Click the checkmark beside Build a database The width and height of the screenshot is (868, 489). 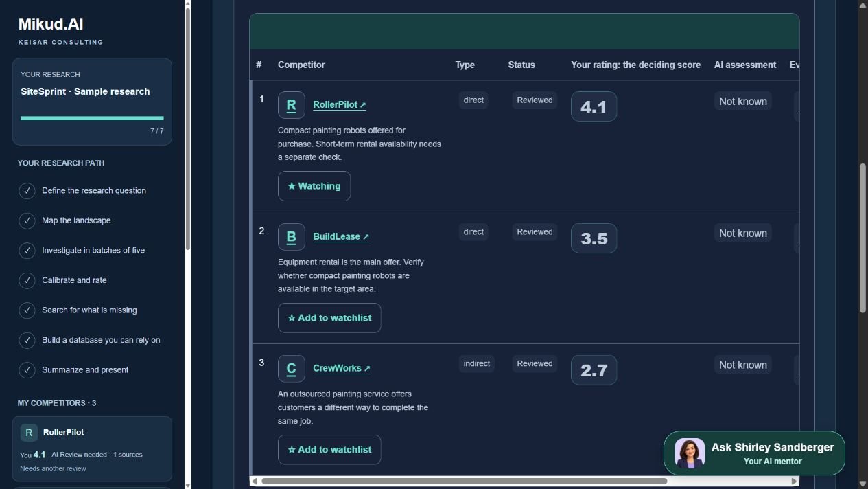pos(27,340)
